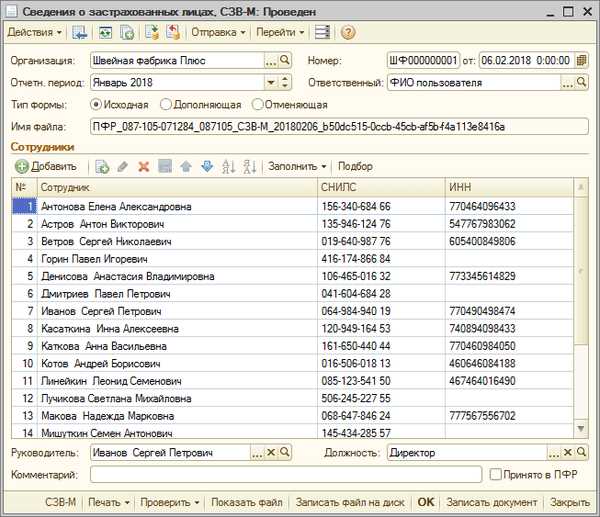Click the Записать файл на диск button

pyautogui.click(x=350, y=502)
